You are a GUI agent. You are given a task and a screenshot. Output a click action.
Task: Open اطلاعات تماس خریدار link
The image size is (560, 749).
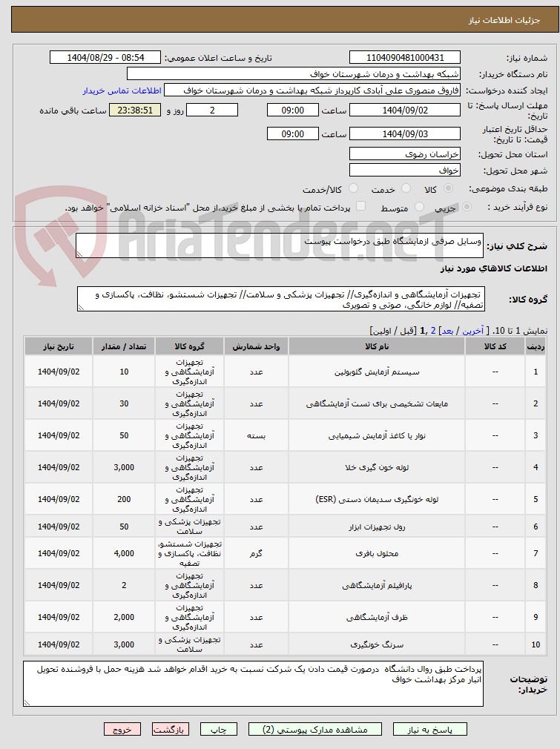pyautogui.click(x=122, y=90)
